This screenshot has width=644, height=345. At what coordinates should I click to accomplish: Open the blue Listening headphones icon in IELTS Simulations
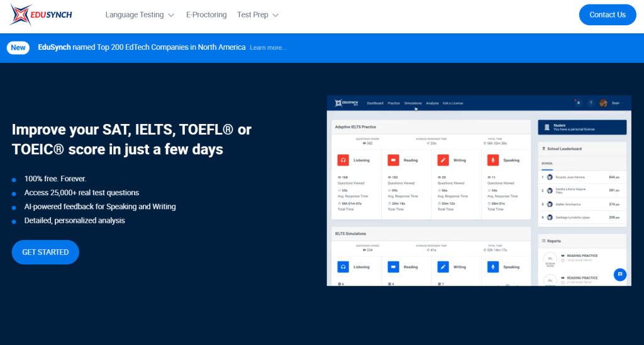point(343,267)
